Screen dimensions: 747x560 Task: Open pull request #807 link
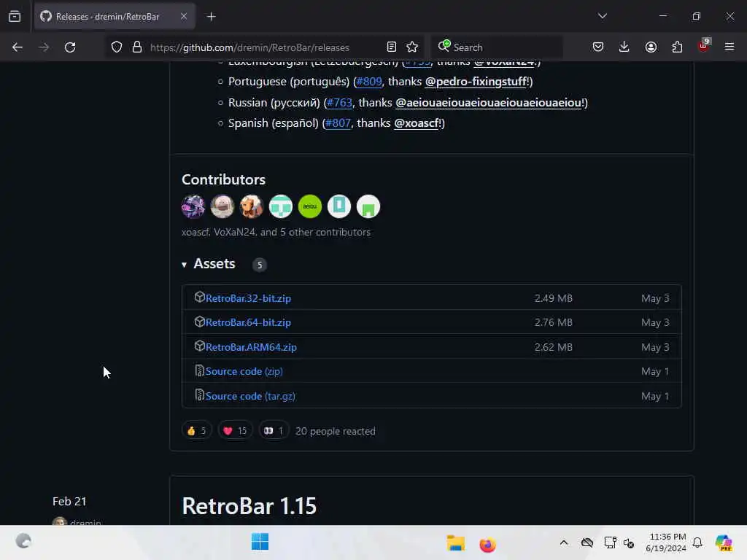coord(338,123)
